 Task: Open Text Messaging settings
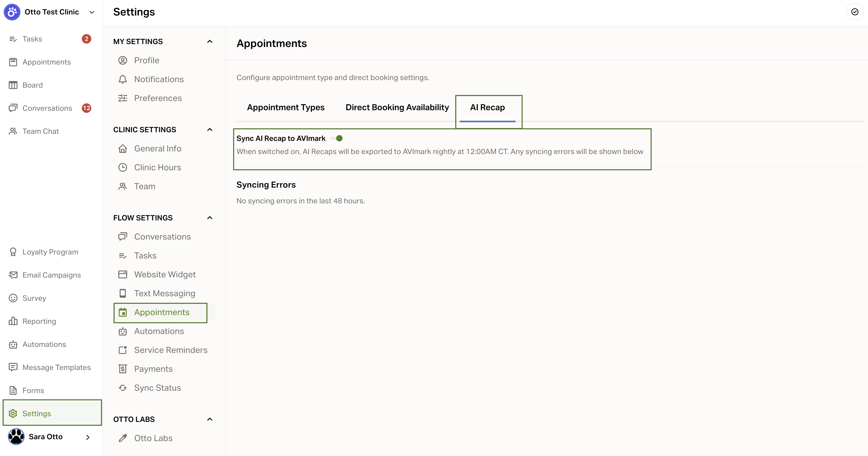click(x=164, y=294)
